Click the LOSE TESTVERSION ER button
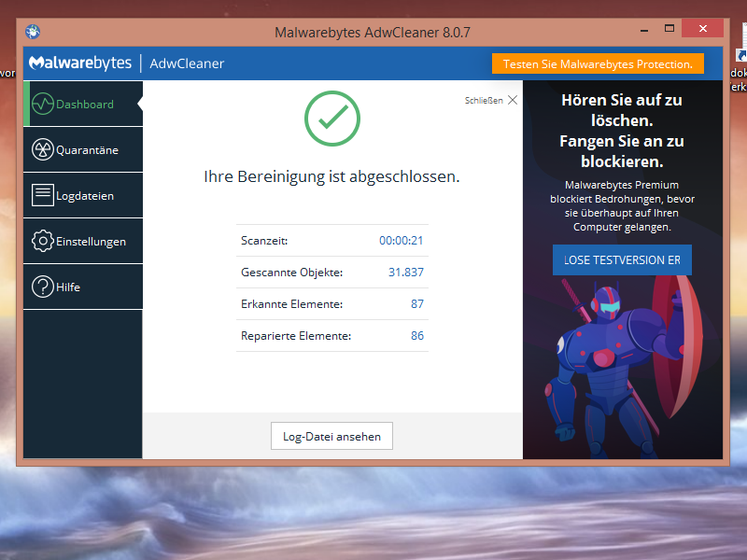 [622, 260]
